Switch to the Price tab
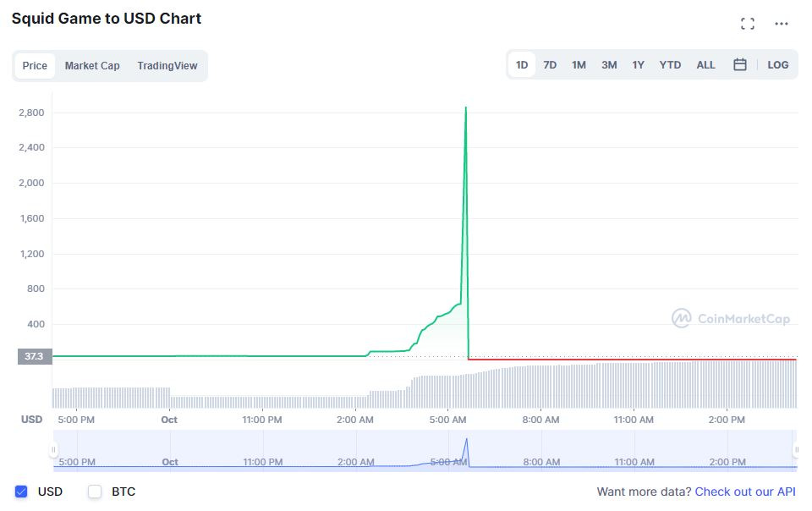Viewport: 812px width, 511px height. click(x=35, y=66)
